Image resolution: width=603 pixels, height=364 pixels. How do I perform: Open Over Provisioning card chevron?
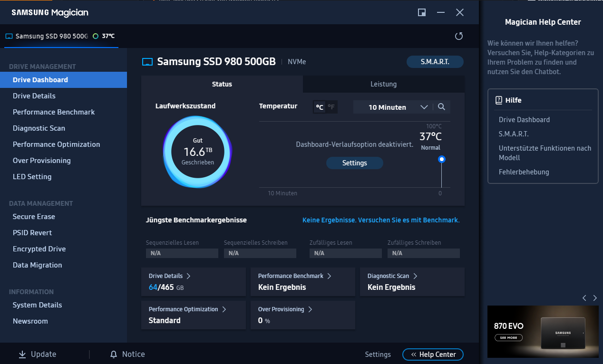[x=310, y=309]
